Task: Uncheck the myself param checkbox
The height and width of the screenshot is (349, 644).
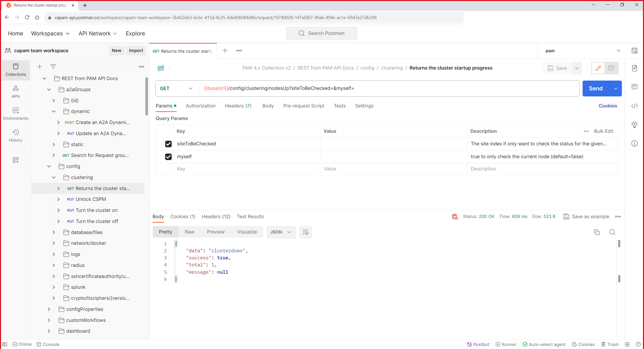Action: tap(168, 157)
